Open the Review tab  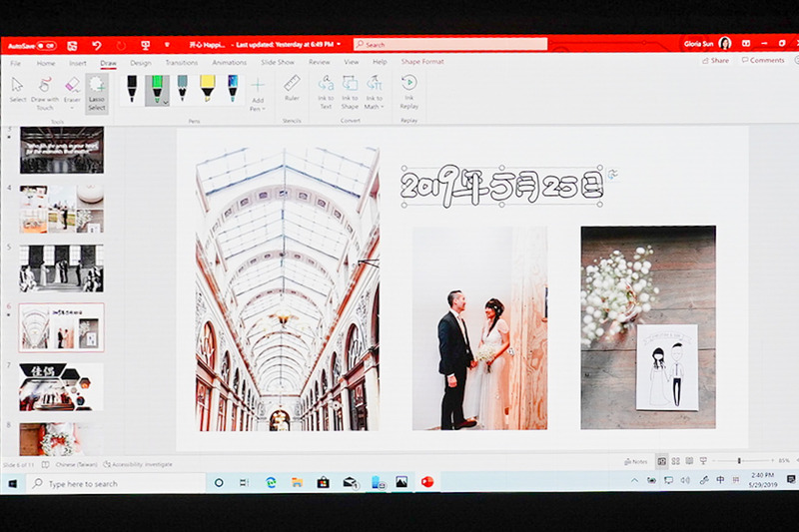pos(319,62)
